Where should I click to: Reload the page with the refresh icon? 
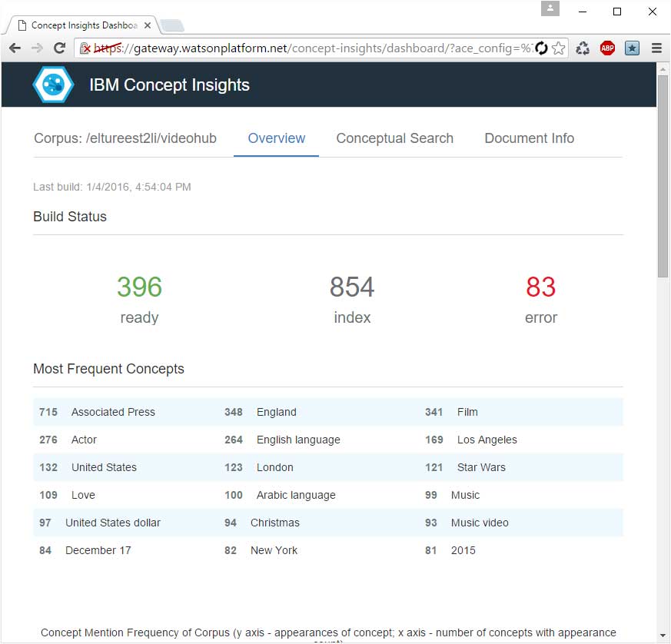(x=59, y=48)
